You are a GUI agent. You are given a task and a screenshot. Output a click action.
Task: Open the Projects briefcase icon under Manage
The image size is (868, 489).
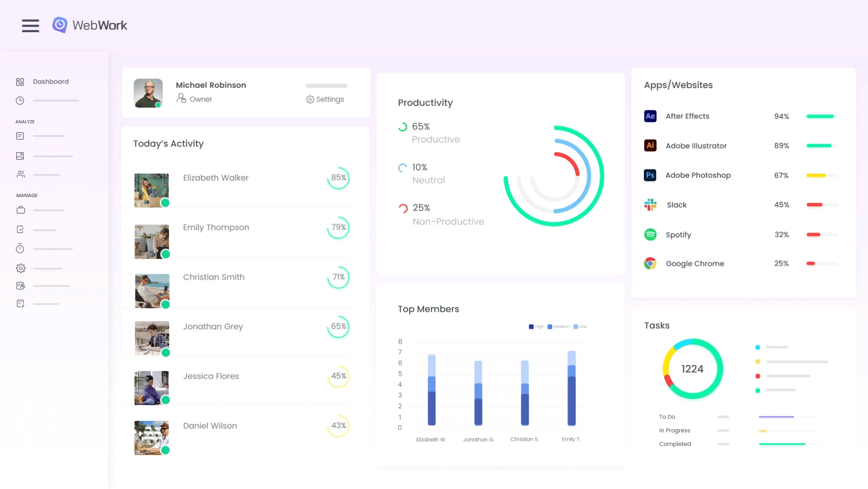tap(19, 210)
